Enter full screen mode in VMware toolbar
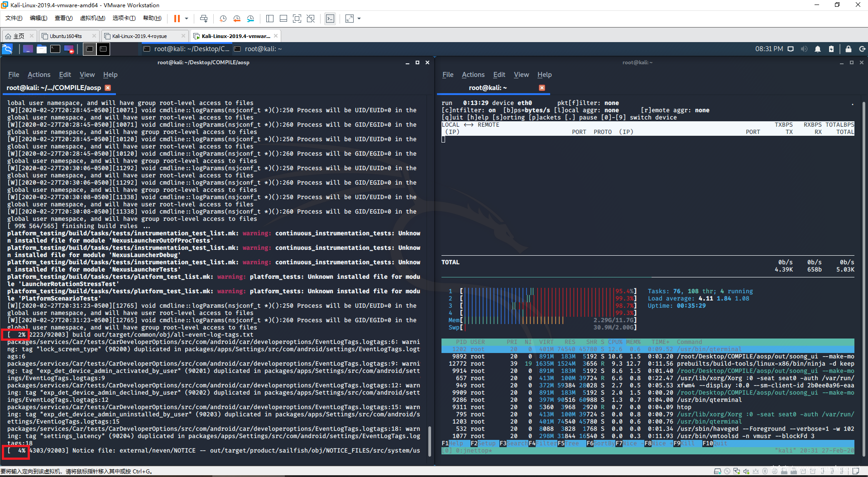The height and width of the screenshot is (477, 868). coord(297,19)
